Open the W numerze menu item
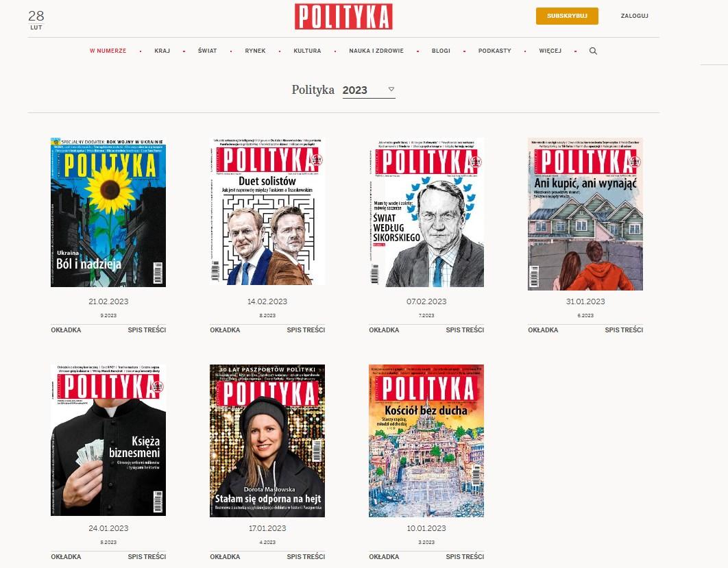The image size is (728, 568). tap(108, 51)
